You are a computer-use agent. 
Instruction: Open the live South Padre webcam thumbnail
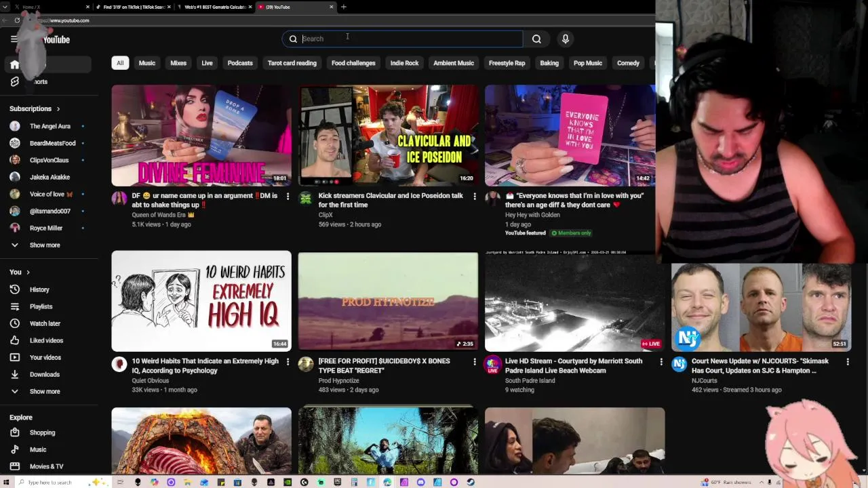(x=574, y=301)
